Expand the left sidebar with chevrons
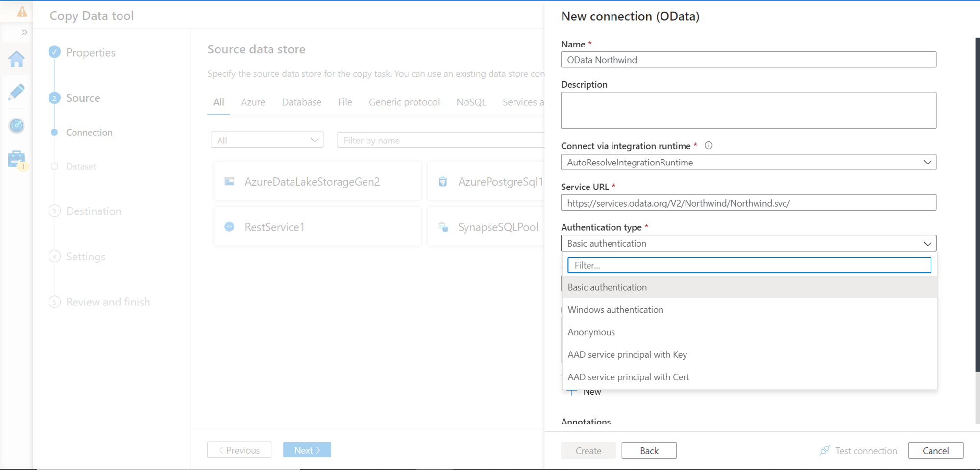This screenshot has height=470, width=980. [x=24, y=32]
